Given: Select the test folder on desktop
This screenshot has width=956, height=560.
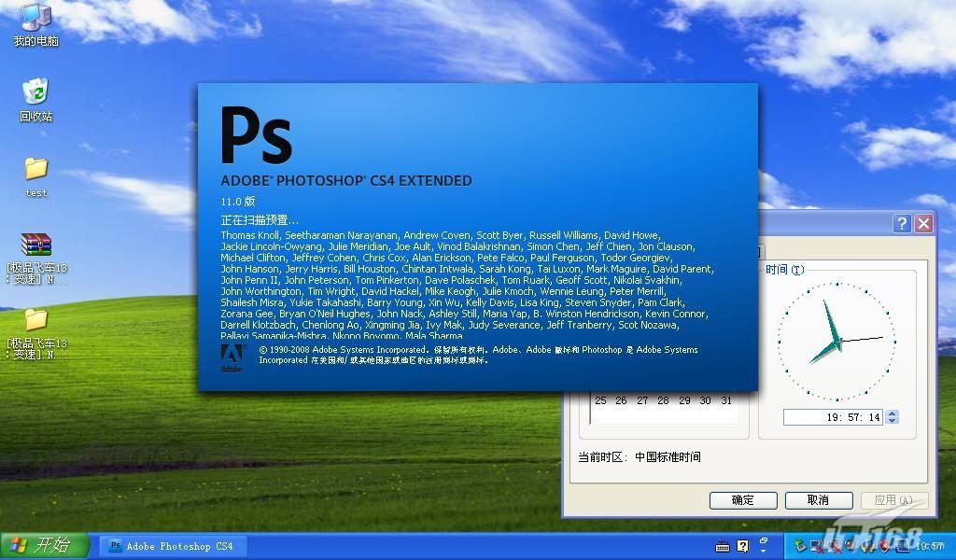Looking at the screenshot, I should pyautogui.click(x=36, y=176).
